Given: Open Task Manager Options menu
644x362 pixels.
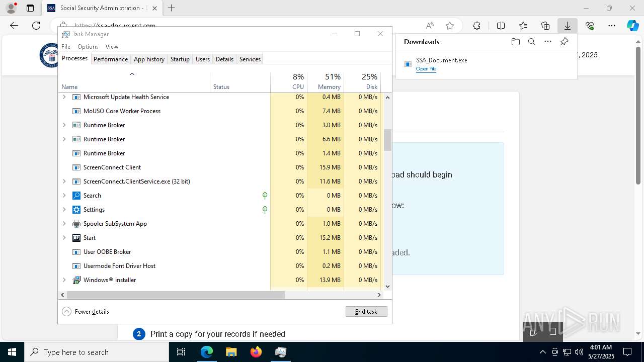Looking at the screenshot, I should (x=88, y=47).
